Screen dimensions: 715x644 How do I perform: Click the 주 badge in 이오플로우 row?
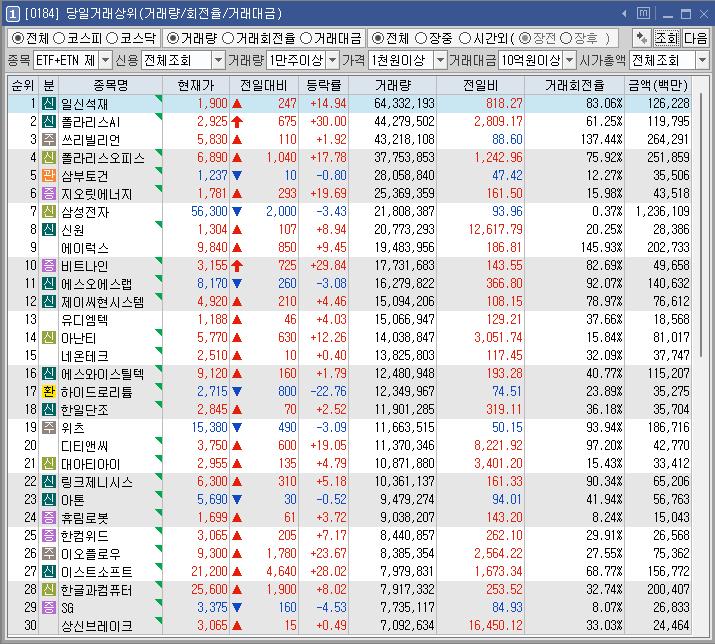point(49,553)
